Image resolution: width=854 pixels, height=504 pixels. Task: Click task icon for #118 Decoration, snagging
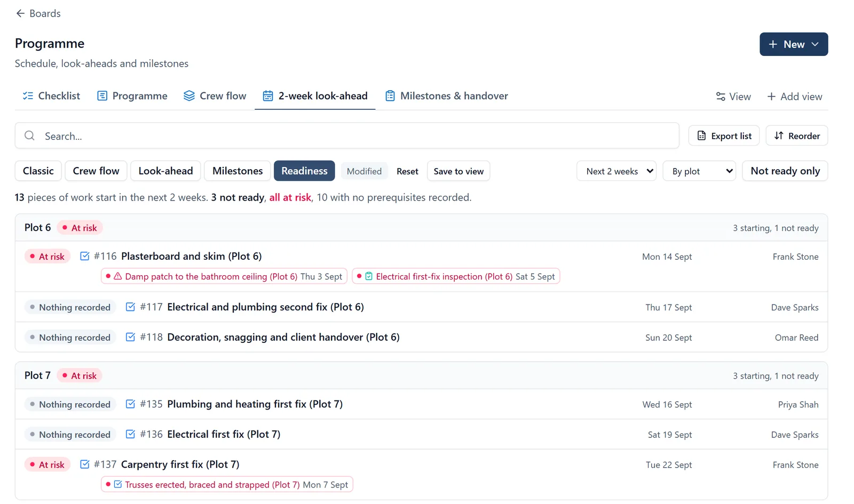pos(130,337)
